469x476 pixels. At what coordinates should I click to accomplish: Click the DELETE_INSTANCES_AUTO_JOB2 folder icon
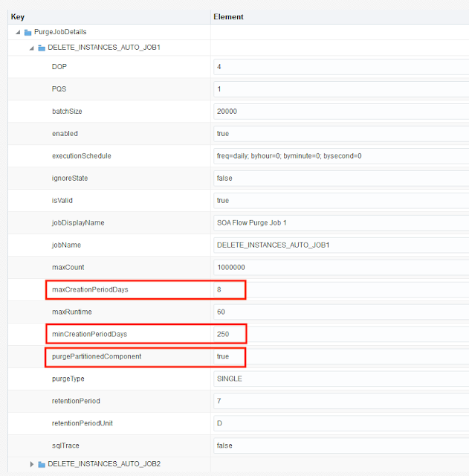pos(42,464)
